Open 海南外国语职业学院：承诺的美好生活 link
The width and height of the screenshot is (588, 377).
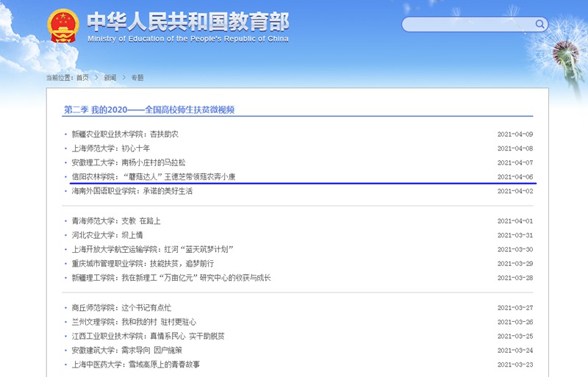pos(132,191)
